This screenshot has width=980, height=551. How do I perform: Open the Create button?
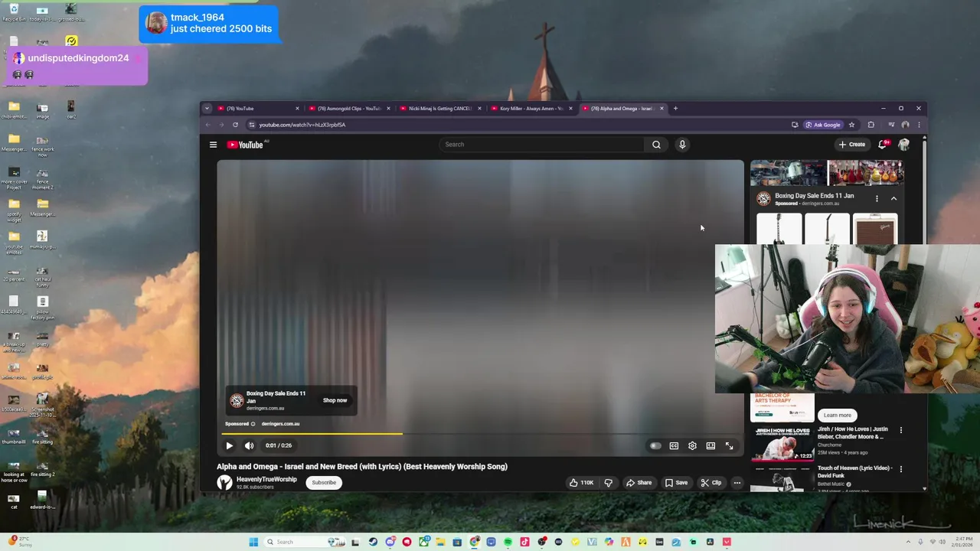851,145
